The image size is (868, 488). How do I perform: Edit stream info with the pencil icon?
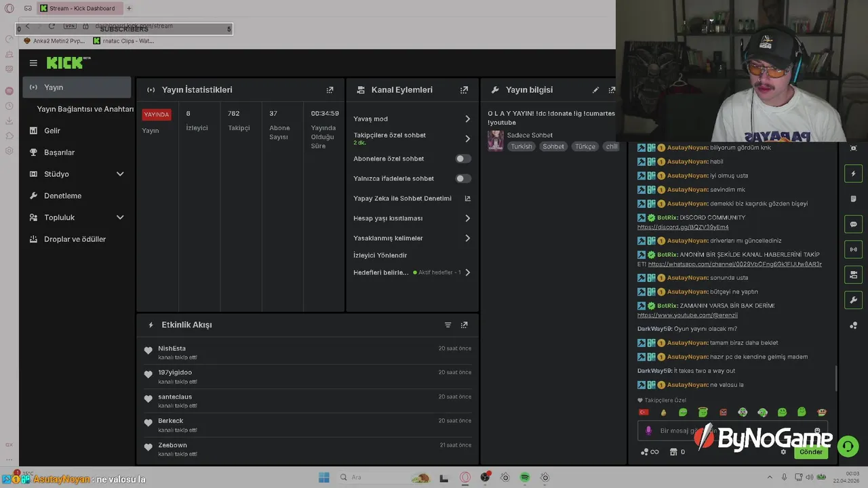[595, 89]
